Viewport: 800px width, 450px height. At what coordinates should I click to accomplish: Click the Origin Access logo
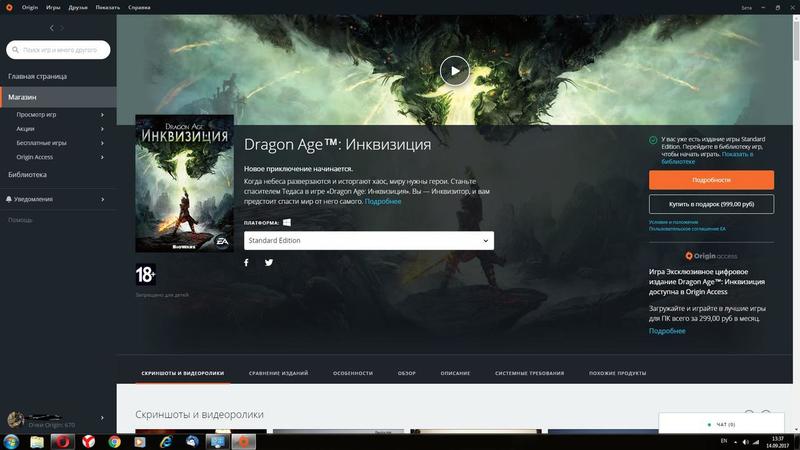(x=711, y=256)
